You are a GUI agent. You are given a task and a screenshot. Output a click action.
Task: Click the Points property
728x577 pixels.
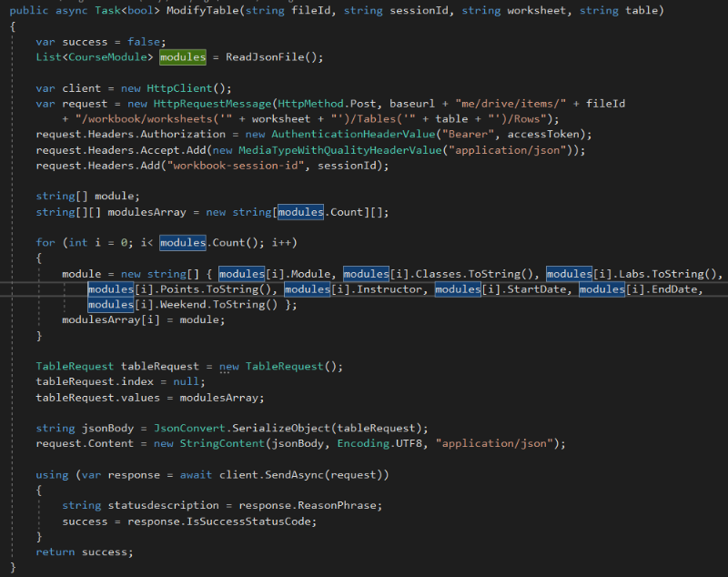click(x=179, y=289)
